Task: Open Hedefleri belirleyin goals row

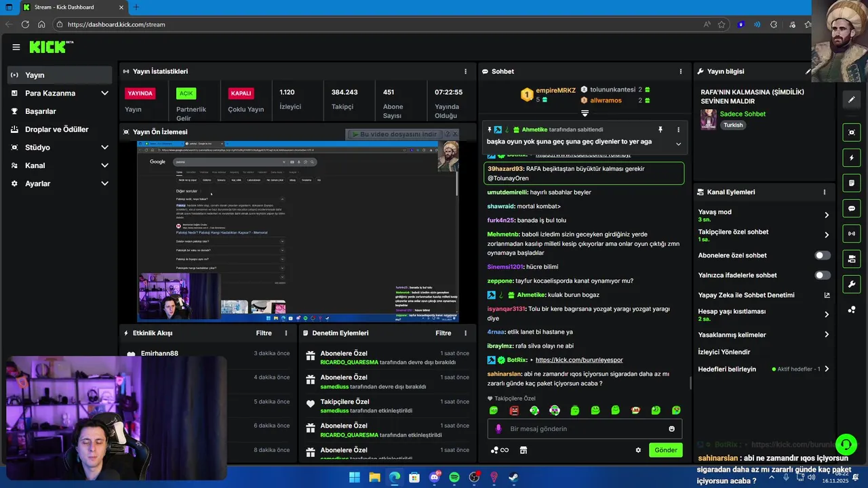Action: (764, 369)
